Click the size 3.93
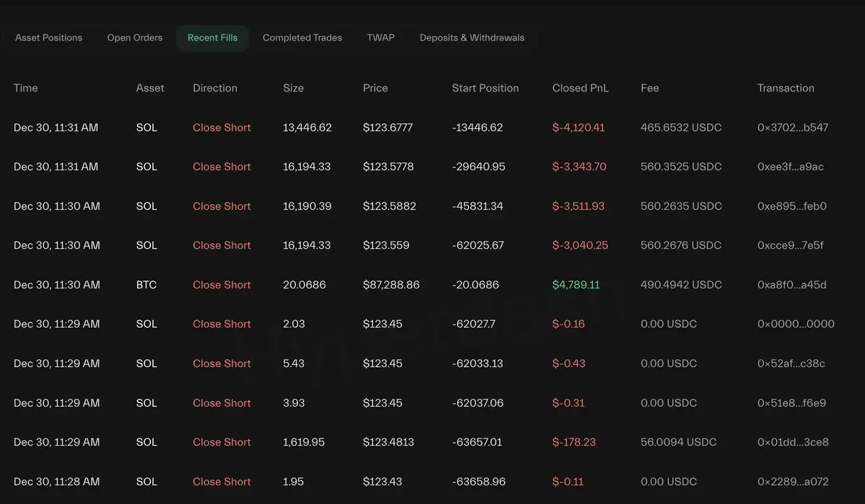Screen dimensions: 865x504 294,403
